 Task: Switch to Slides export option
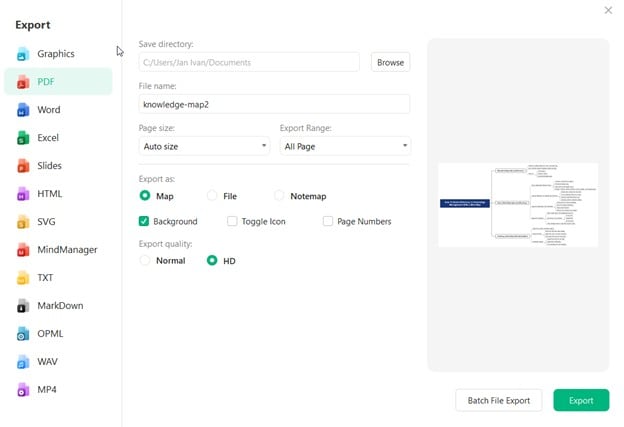tap(58, 166)
